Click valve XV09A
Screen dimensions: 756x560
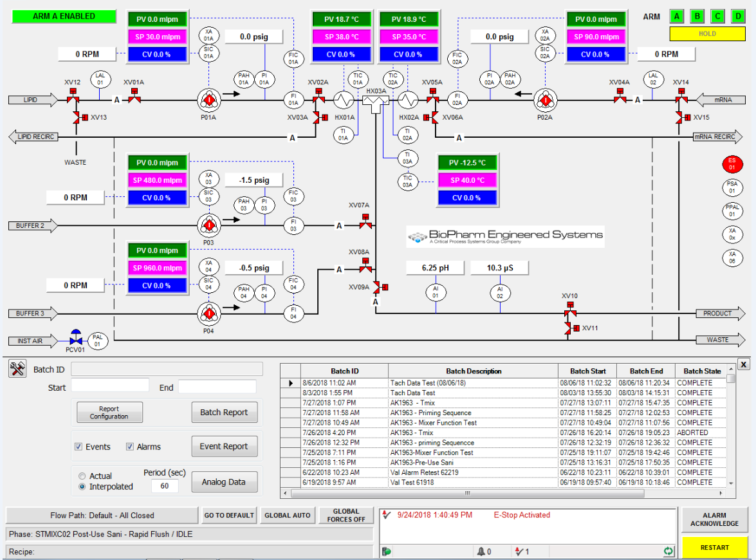point(380,288)
